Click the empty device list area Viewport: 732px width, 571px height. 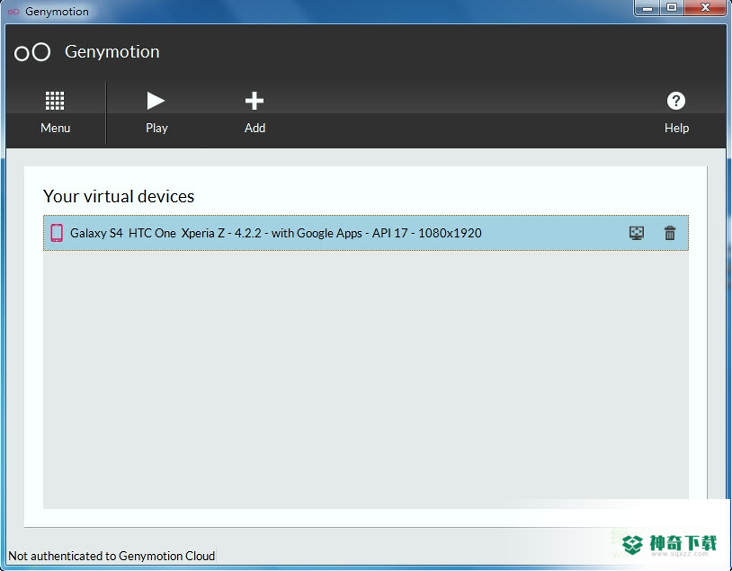(x=366, y=379)
